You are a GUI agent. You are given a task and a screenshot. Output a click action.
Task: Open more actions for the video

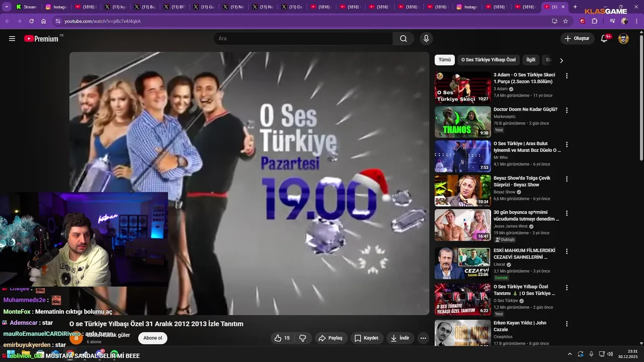point(423,338)
